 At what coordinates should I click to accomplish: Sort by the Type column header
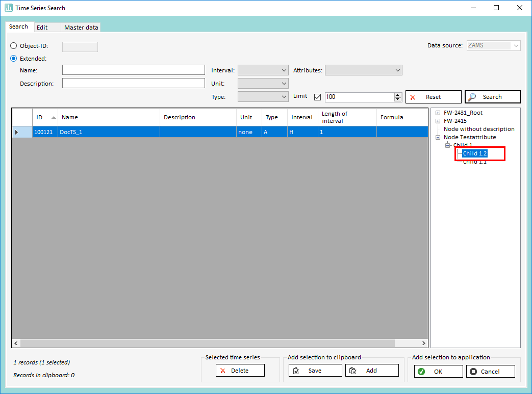pos(275,117)
